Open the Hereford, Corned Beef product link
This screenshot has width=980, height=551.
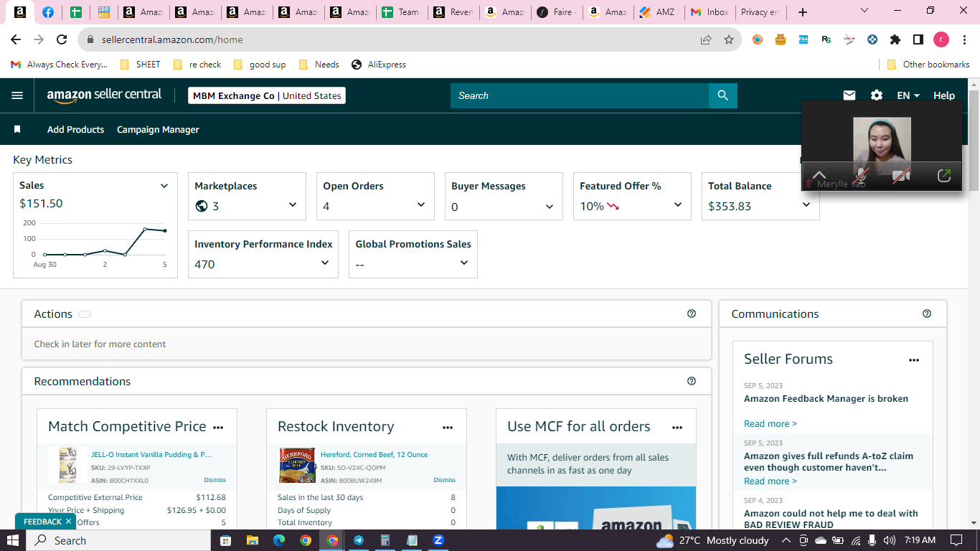click(374, 454)
